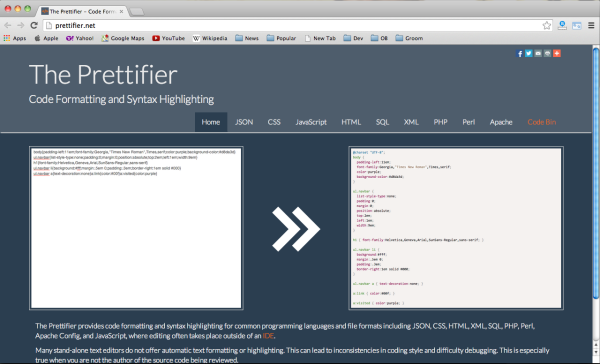Click 'Code Formatting and Syntax Highlighting' subtitle
Viewport: 600px width, 364px height.
point(121,99)
